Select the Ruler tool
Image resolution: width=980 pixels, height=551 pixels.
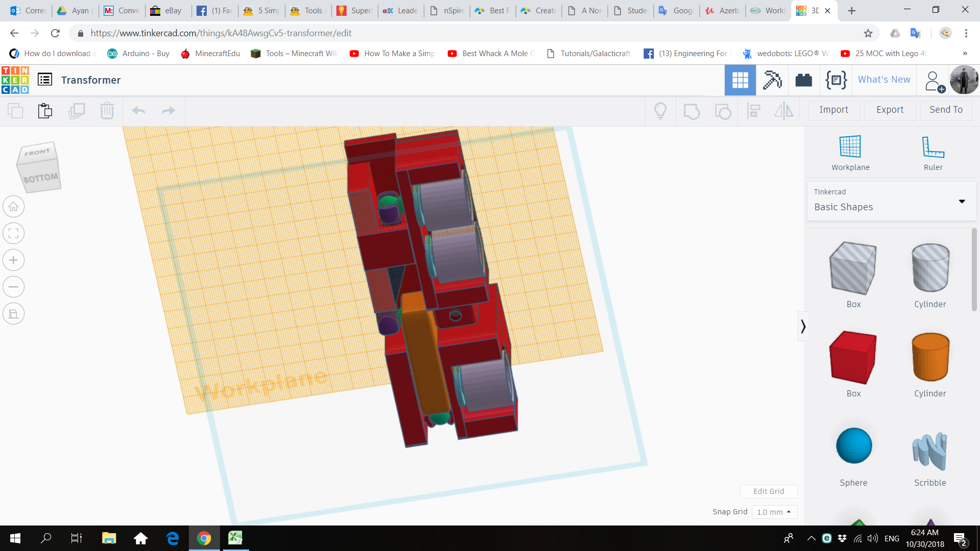click(x=933, y=147)
